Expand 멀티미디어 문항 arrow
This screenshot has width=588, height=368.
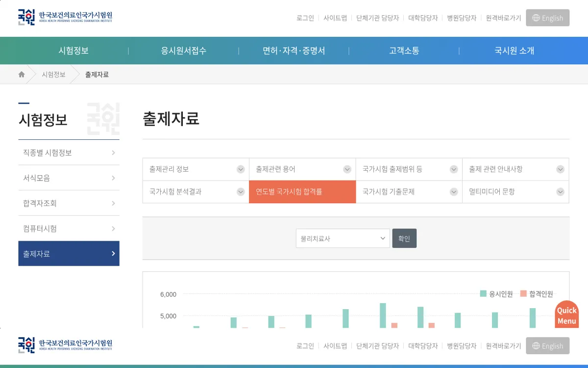click(x=560, y=192)
